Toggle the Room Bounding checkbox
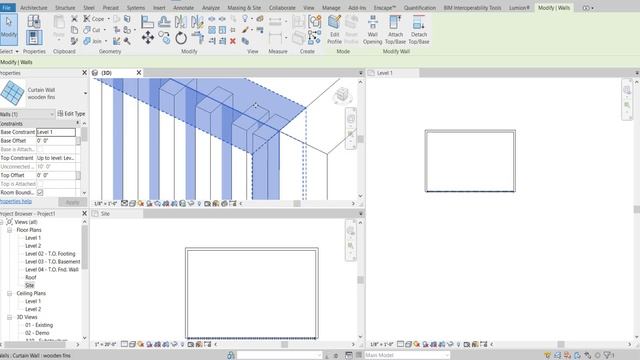 click(x=40, y=192)
